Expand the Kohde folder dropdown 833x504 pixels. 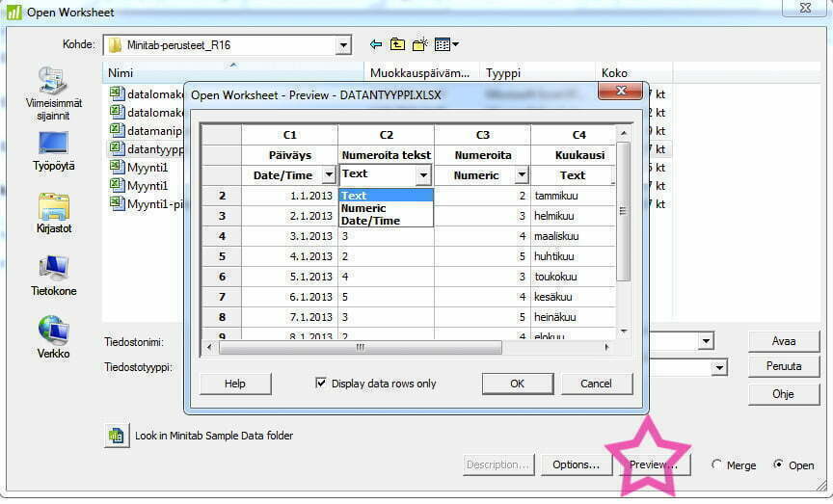click(344, 45)
